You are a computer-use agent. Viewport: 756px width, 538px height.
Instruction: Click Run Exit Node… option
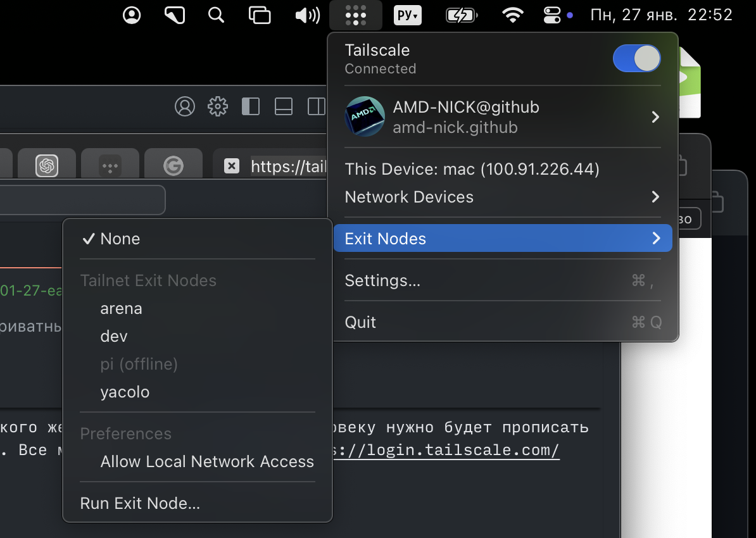coord(140,503)
